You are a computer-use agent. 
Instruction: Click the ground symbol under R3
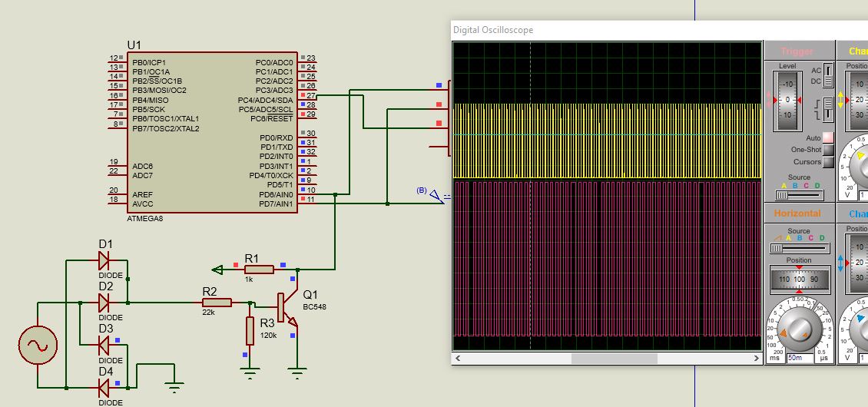pyautogui.click(x=250, y=372)
